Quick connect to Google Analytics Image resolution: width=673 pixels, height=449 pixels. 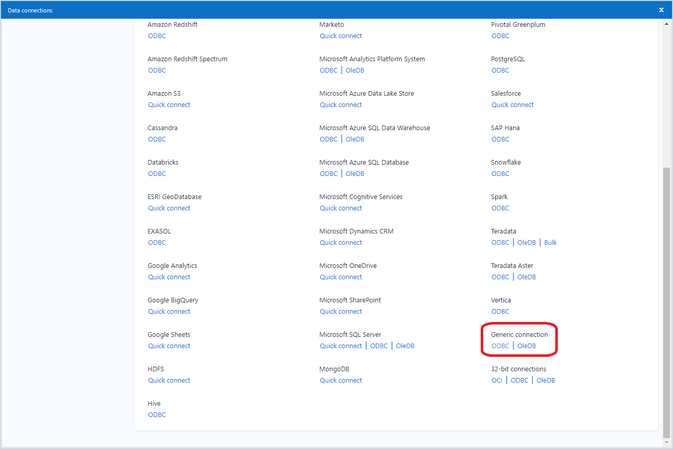coord(169,277)
